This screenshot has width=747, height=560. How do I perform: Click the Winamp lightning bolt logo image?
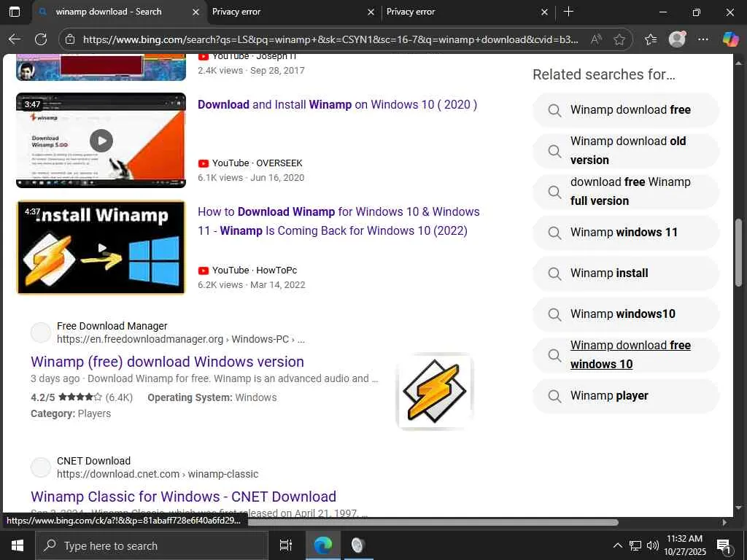tap(435, 392)
